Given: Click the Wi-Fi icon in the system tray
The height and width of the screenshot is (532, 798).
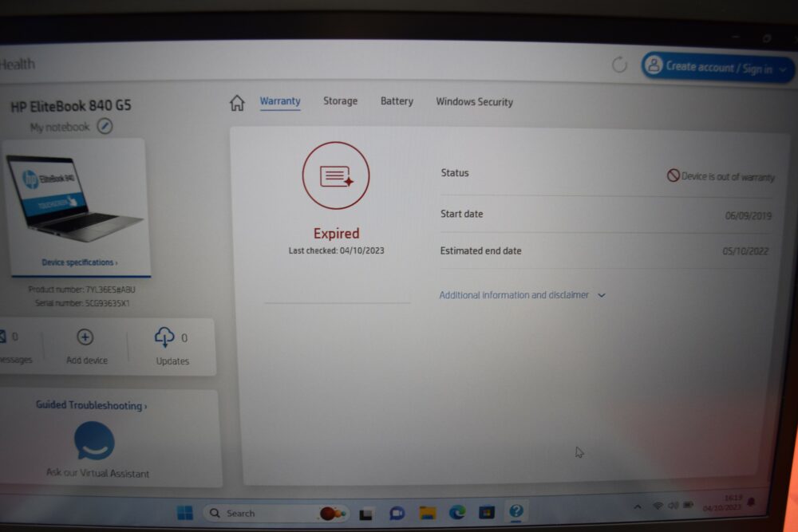Looking at the screenshot, I should click(658, 506).
